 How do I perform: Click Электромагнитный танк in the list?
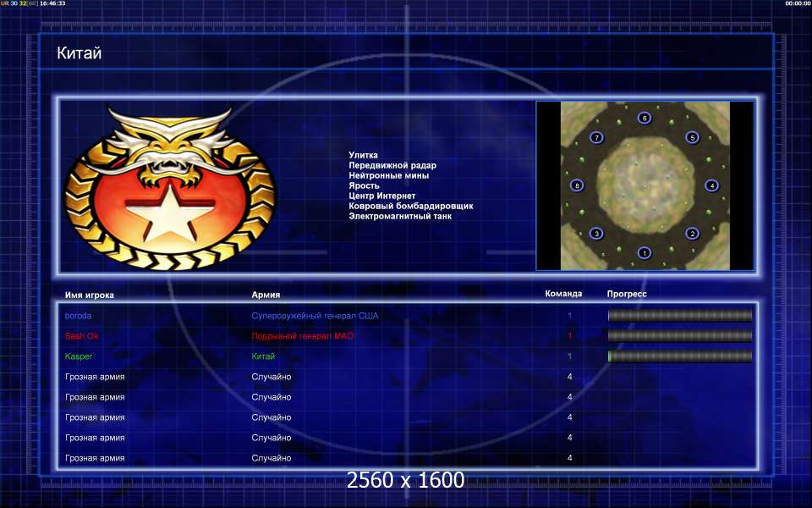point(400,216)
